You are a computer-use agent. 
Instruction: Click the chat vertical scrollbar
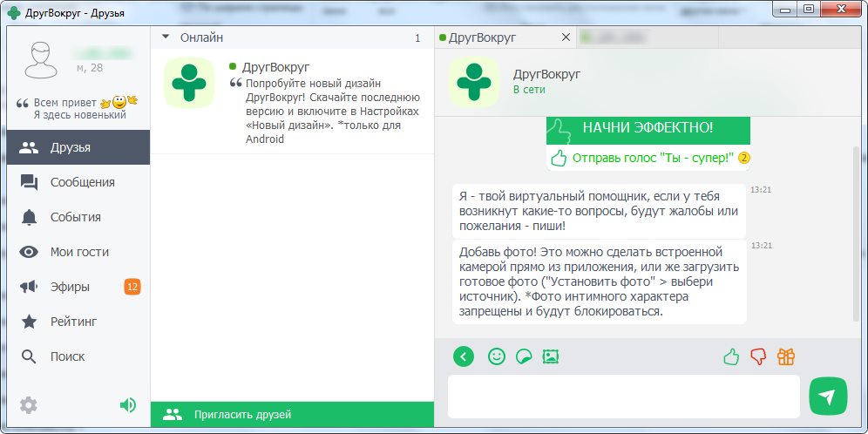(858, 234)
